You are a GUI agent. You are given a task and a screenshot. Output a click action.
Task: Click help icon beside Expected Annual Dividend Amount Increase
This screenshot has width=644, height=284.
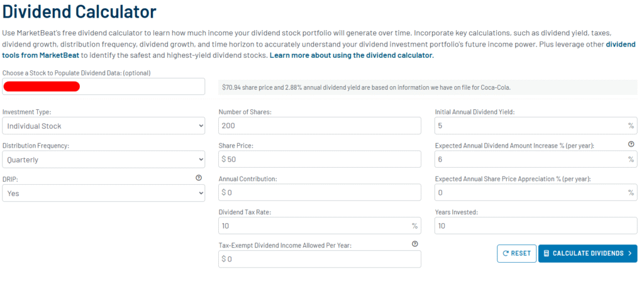point(631,144)
